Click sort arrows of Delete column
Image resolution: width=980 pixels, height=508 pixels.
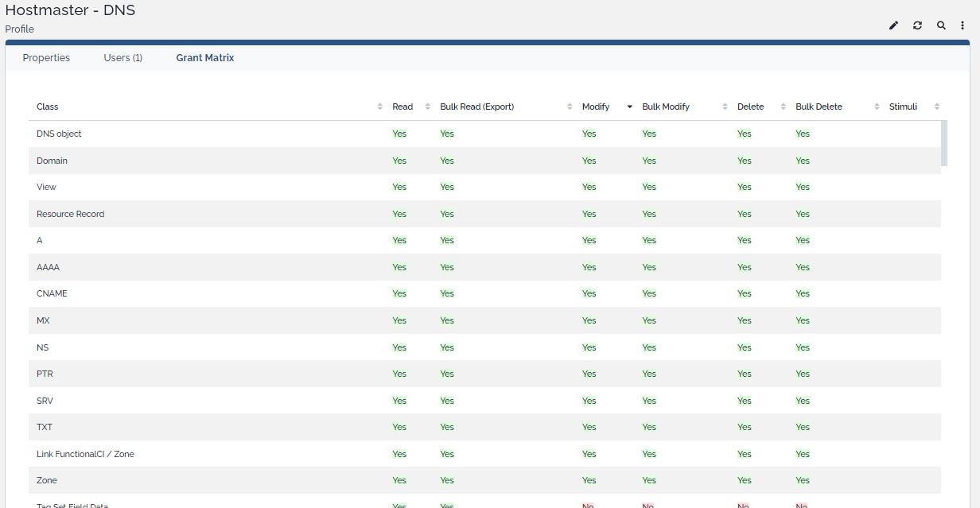click(783, 107)
